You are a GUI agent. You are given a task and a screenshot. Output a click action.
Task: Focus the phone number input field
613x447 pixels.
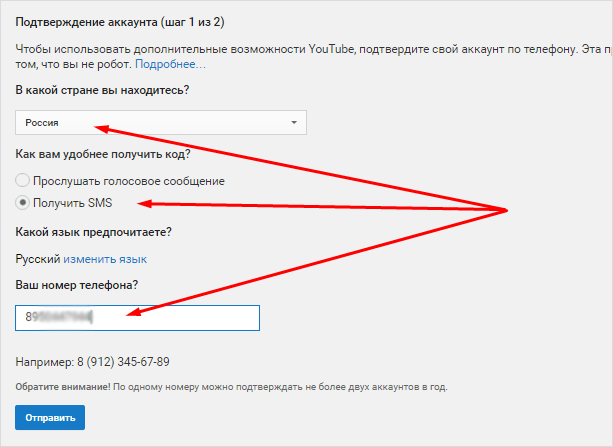coord(137,318)
